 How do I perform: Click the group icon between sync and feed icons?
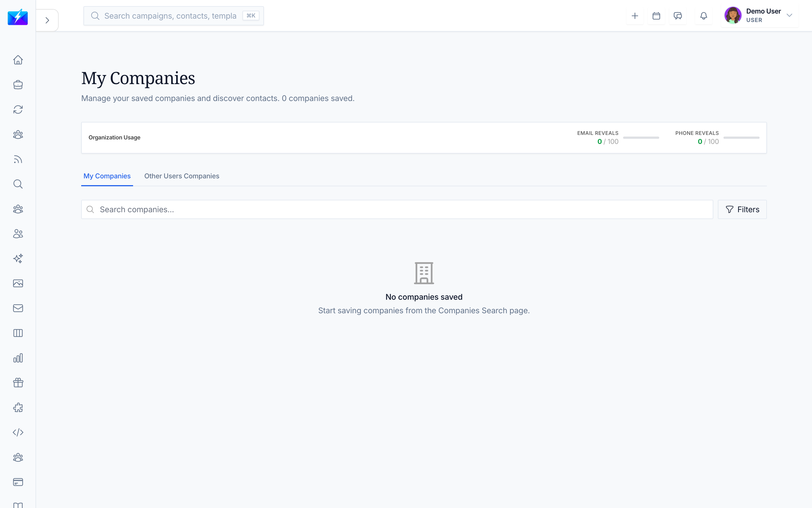point(18,134)
